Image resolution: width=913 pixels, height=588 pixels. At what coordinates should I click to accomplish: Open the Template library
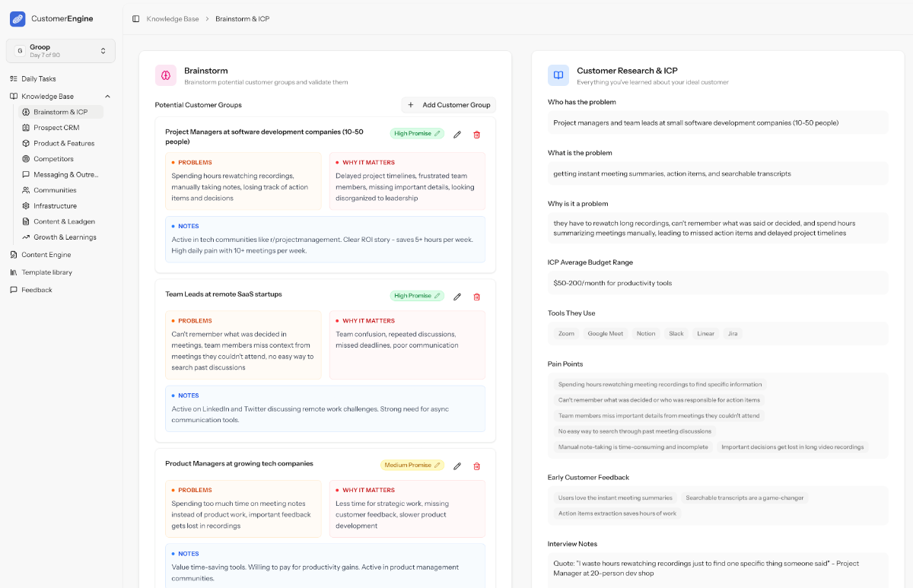coord(46,272)
